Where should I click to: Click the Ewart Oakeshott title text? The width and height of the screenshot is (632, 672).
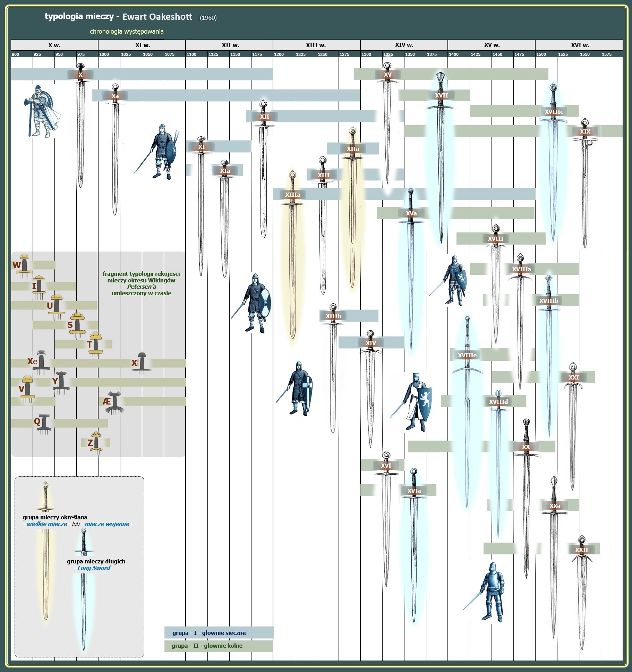[x=157, y=17]
